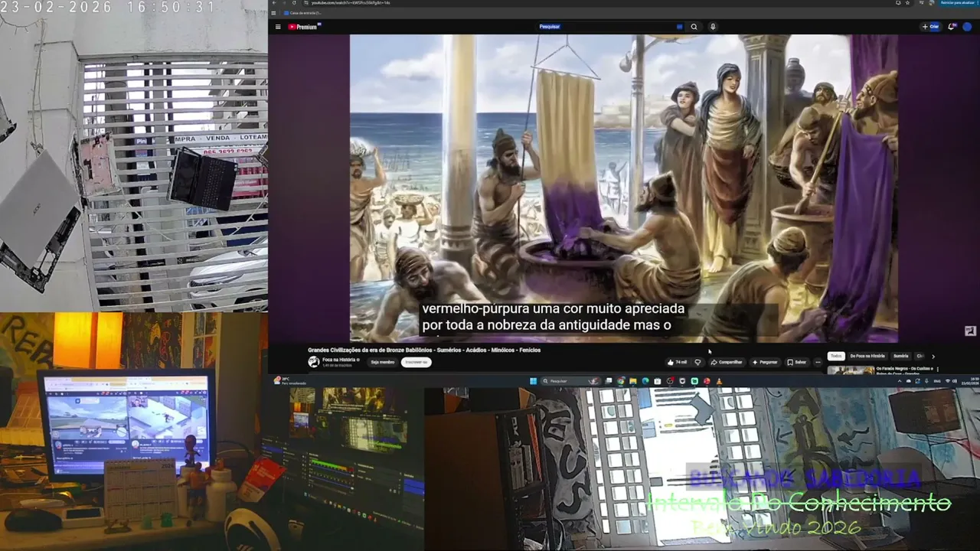Screen dimensions: 980x551
Task: Click the 'Seja membro' button
Action: (383, 362)
